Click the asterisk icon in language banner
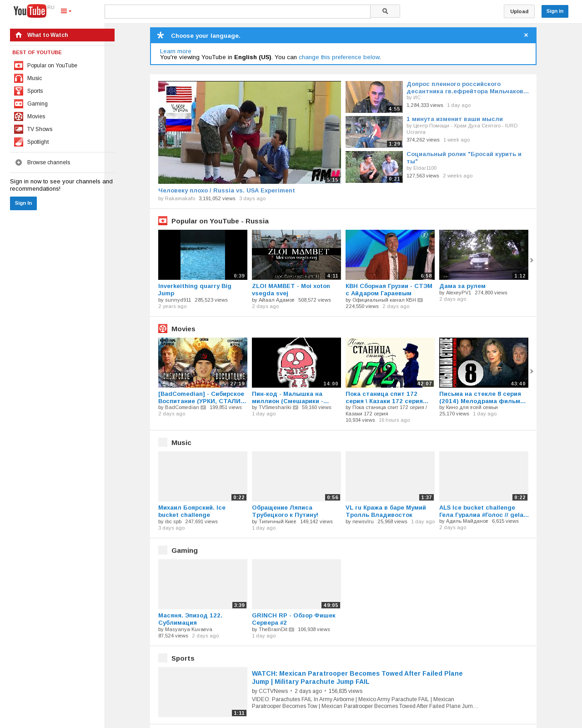The height and width of the screenshot is (728, 582). 161,35
